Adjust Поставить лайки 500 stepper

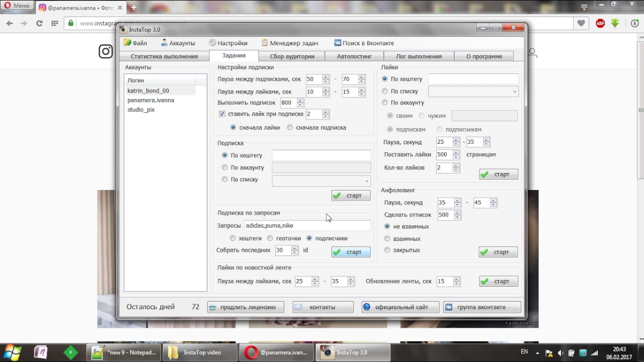(456, 155)
